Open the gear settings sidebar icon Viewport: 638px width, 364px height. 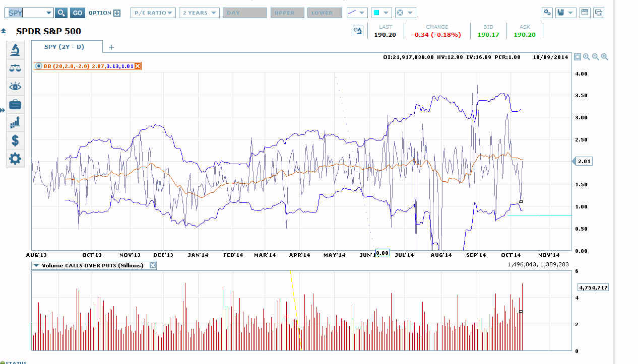(15, 159)
